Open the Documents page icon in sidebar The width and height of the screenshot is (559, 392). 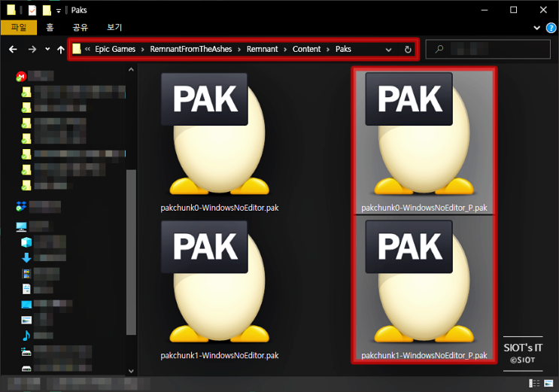pyautogui.click(x=26, y=289)
